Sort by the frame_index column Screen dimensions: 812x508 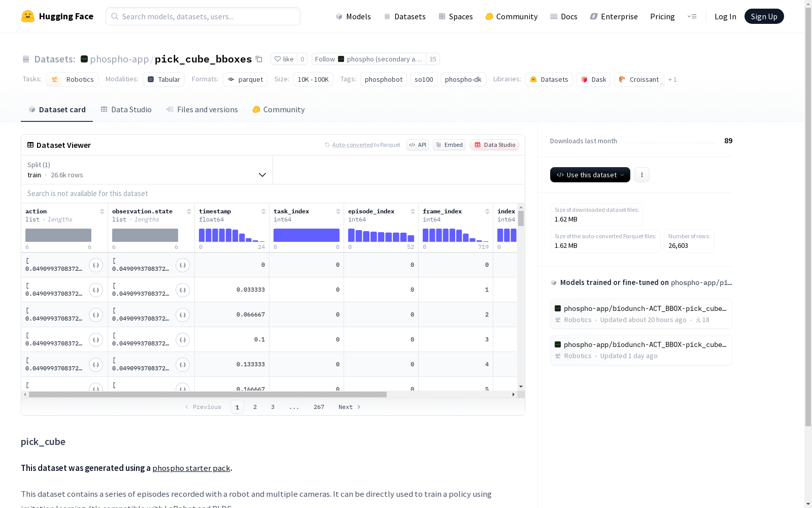pos(487,211)
